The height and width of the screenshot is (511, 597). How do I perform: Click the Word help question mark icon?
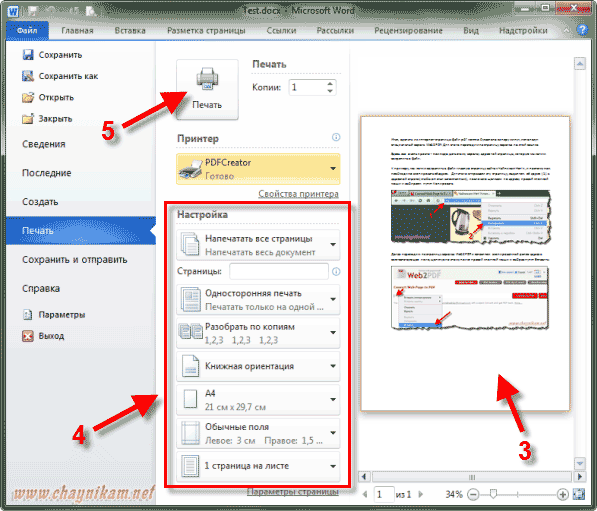coord(582,30)
